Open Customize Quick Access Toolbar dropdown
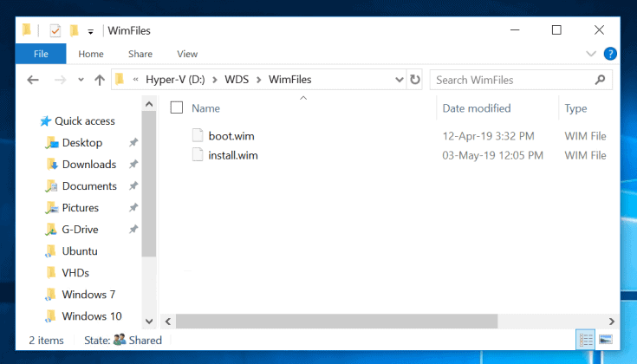The width and height of the screenshot is (637, 364). point(91,31)
